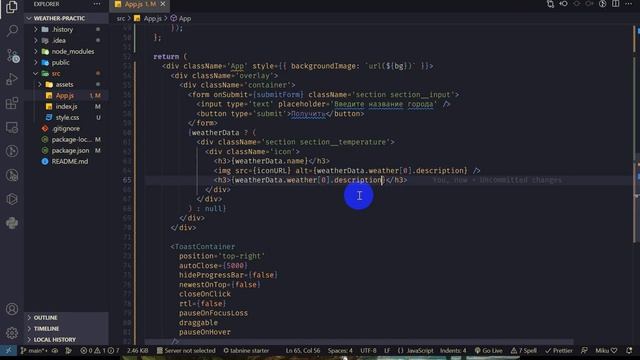The height and width of the screenshot is (360, 640).
Task: Click the remote window indicator in status bar
Action: [x=8, y=351]
